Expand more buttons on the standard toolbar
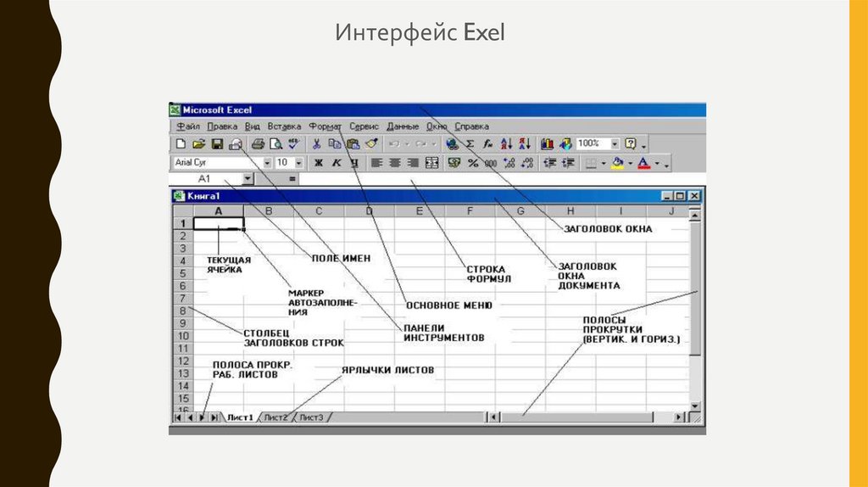 point(644,145)
